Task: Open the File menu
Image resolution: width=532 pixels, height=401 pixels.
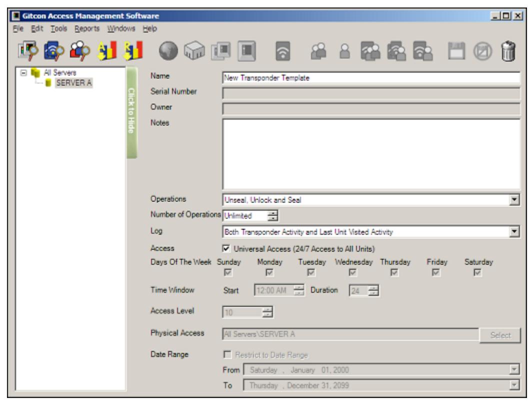Action: 18,28
